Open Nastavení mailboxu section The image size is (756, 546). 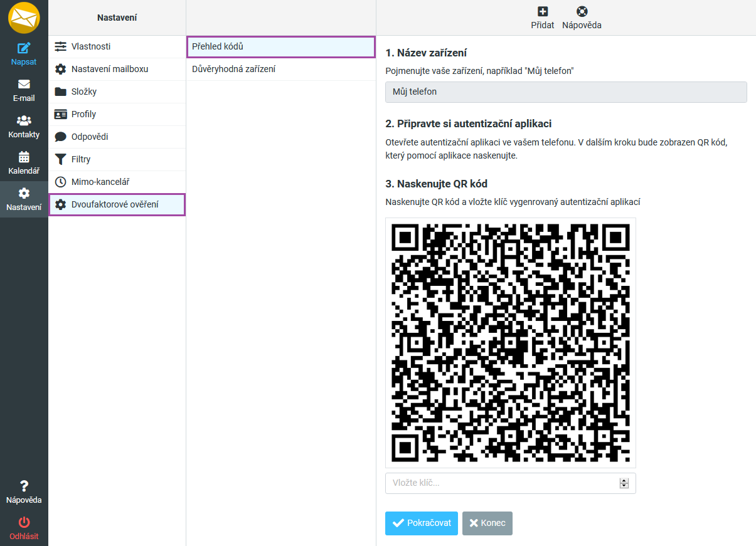117,69
